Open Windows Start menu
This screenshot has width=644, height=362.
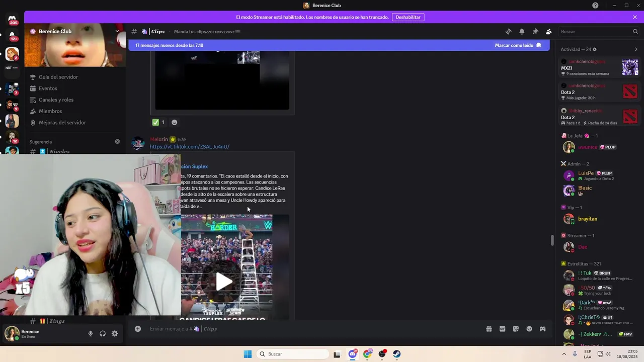[x=248, y=354]
